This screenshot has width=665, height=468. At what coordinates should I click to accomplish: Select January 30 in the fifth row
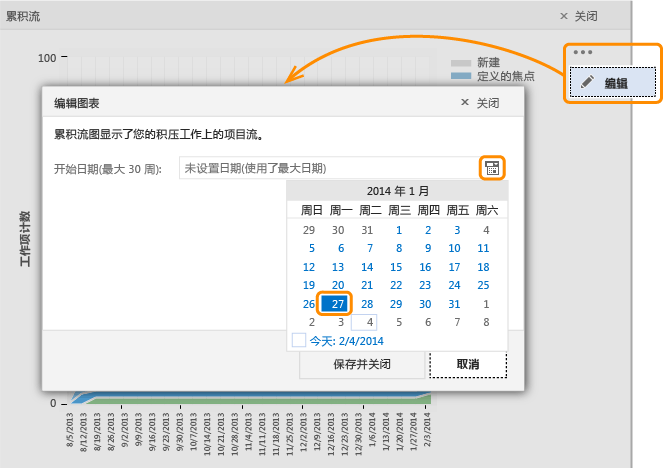pyautogui.click(x=425, y=304)
